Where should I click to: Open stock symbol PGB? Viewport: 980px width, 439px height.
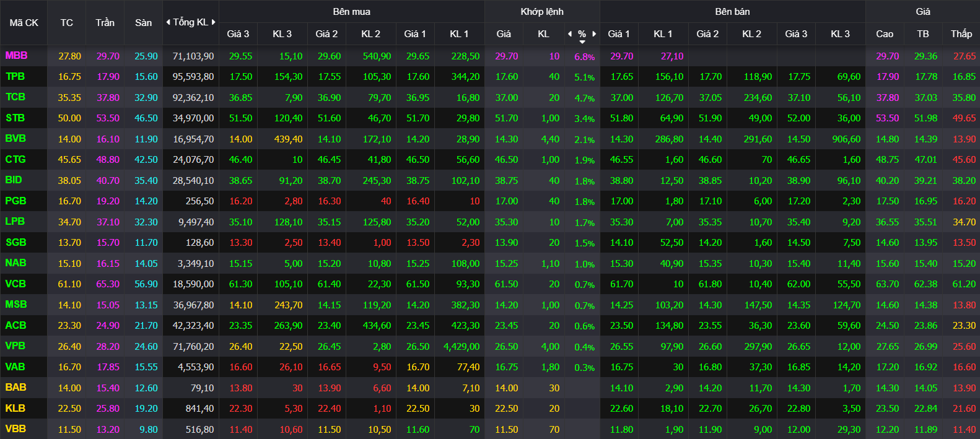(15, 201)
